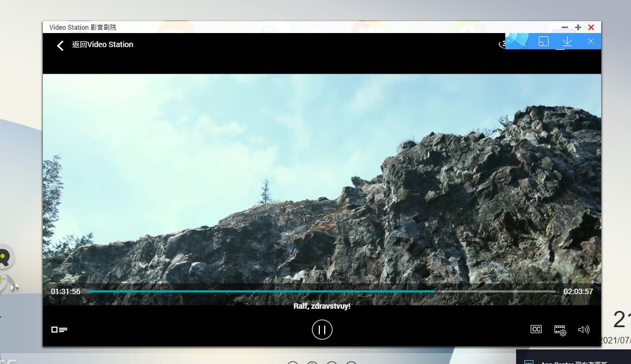Screen dimensions: 631x364
Task: Click the globe logo in the blue overlay
Action: coord(517,41)
